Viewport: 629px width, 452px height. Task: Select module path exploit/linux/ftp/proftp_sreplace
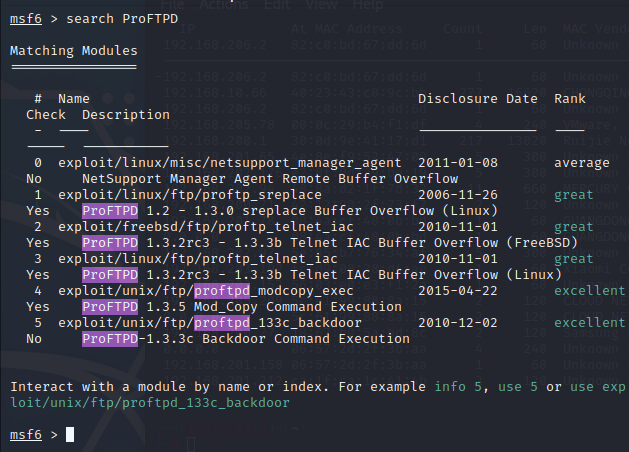pyautogui.click(x=190, y=195)
